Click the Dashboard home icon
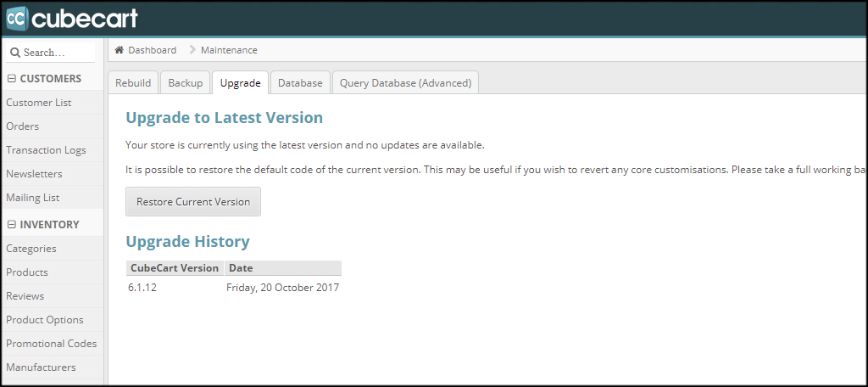 click(119, 50)
